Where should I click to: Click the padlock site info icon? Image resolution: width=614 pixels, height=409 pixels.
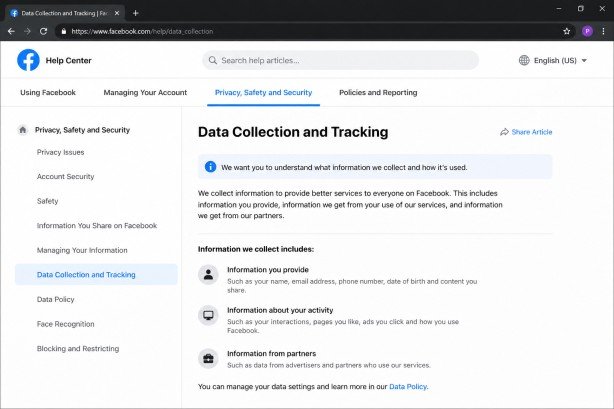(x=64, y=31)
